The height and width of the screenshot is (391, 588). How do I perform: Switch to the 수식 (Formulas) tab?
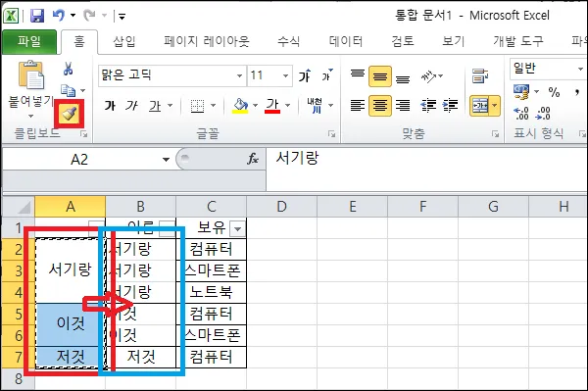288,41
